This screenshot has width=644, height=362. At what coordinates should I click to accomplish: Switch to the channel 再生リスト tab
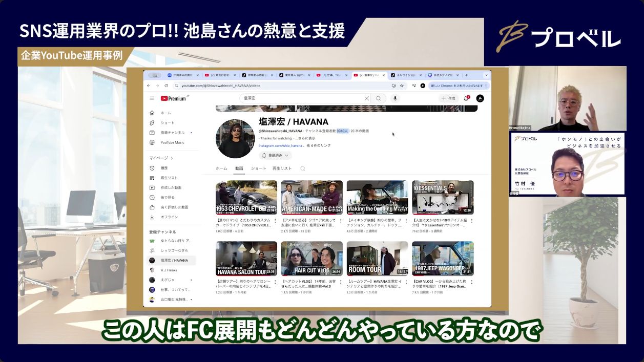pos(282,168)
